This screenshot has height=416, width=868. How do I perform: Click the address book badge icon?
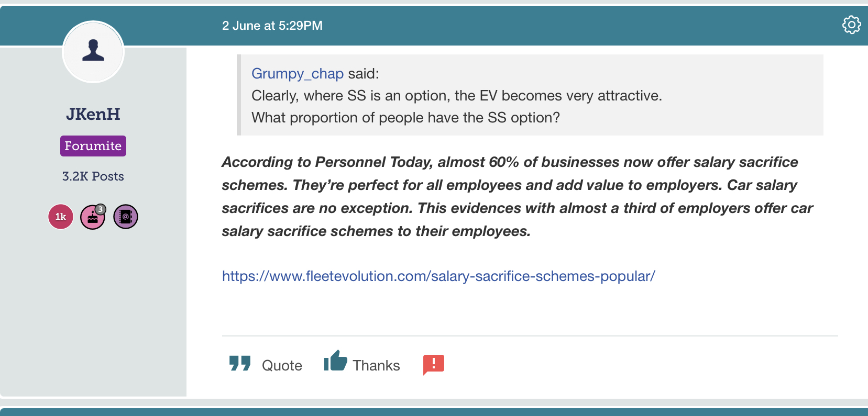[126, 217]
